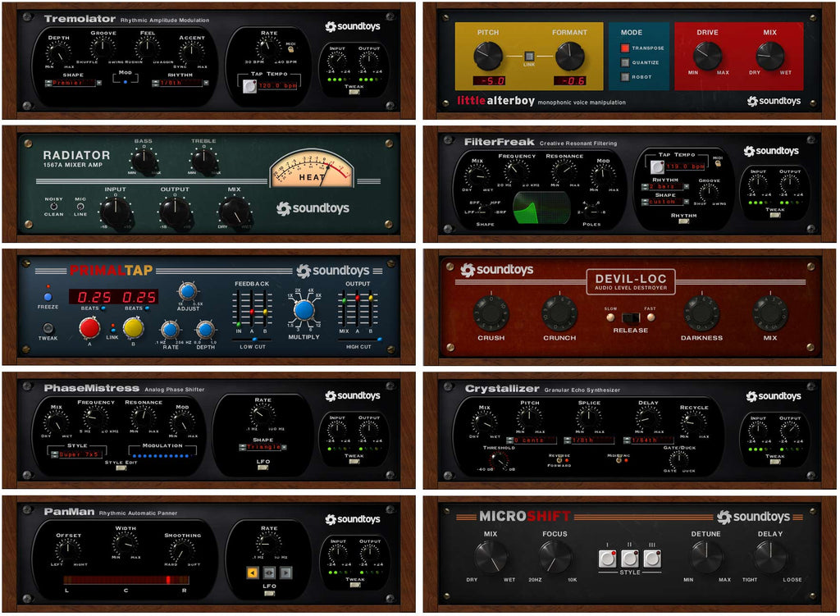Select MicroShift Style II button
The height and width of the screenshot is (616, 840).
click(x=629, y=559)
